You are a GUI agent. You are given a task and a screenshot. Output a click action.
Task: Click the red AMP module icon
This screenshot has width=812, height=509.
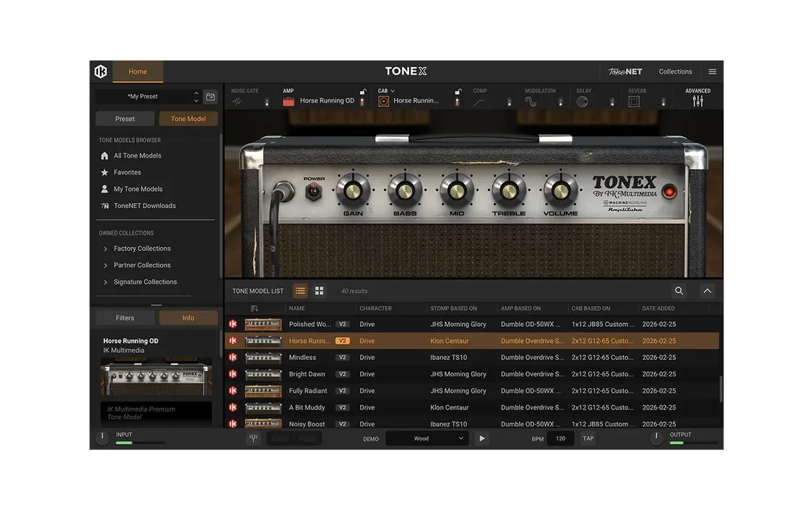coord(289,101)
